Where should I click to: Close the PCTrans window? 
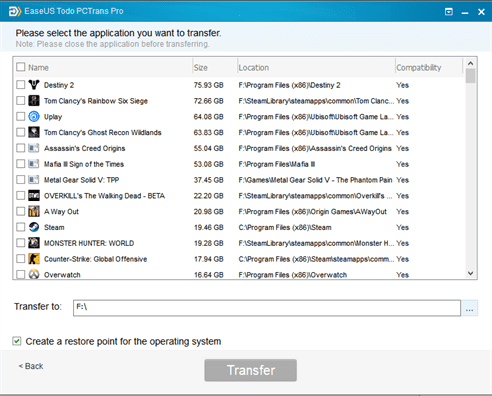(x=481, y=12)
